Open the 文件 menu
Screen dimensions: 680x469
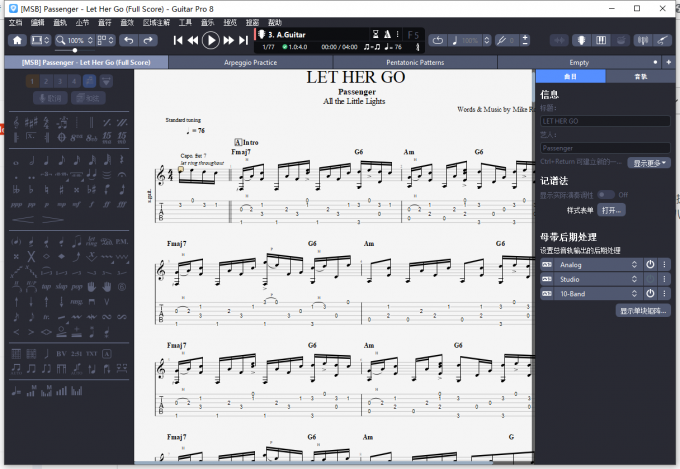pos(16,21)
